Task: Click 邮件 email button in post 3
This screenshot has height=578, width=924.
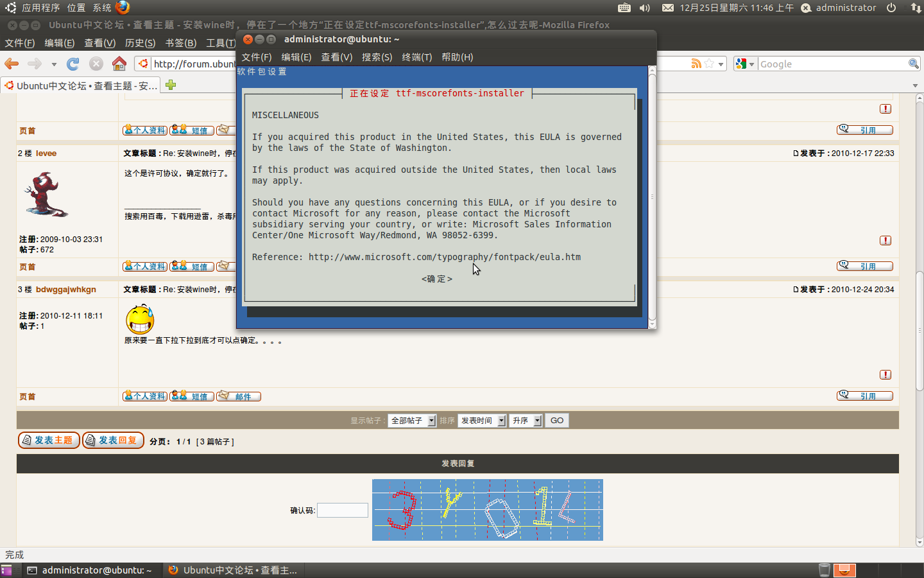Action: point(239,396)
